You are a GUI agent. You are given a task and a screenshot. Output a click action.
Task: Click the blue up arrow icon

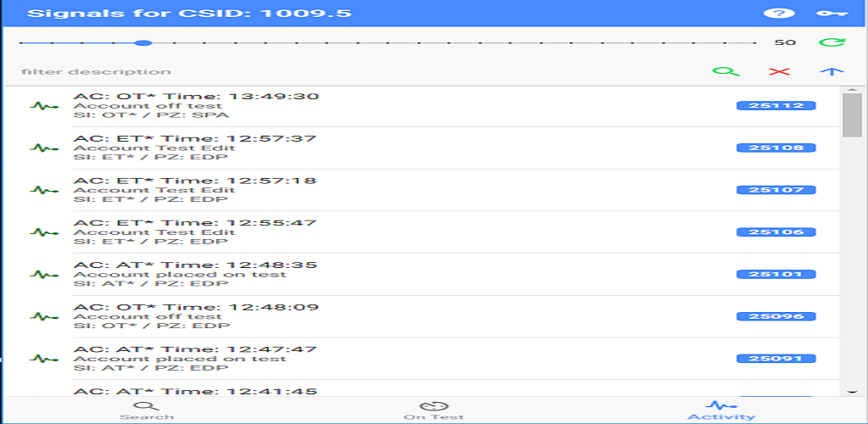pyautogui.click(x=832, y=72)
